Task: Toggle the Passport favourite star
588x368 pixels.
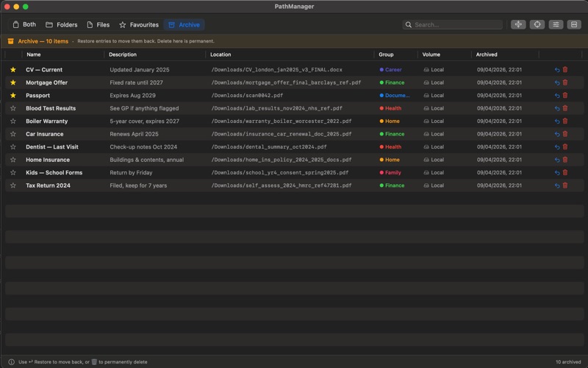Action: click(x=13, y=96)
